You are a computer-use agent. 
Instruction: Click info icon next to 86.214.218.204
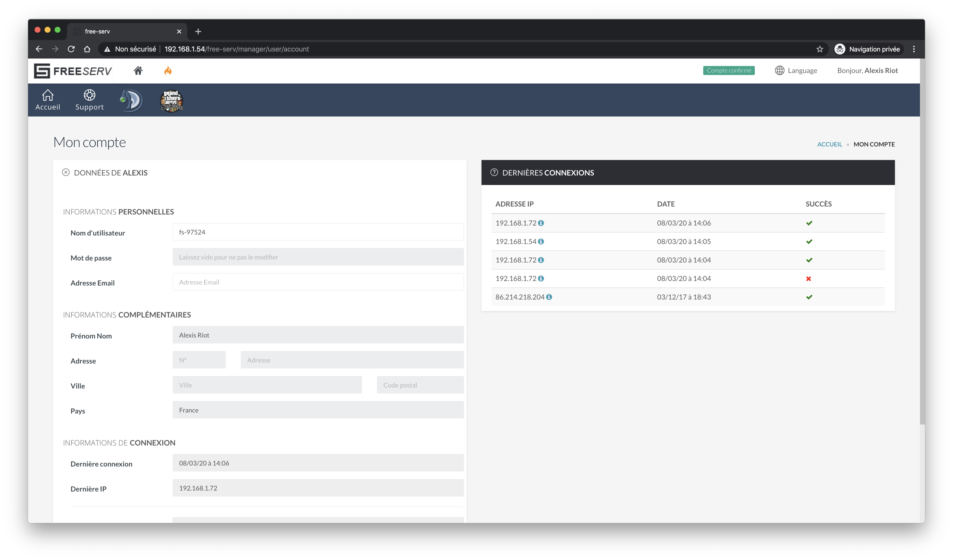coord(549,297)
